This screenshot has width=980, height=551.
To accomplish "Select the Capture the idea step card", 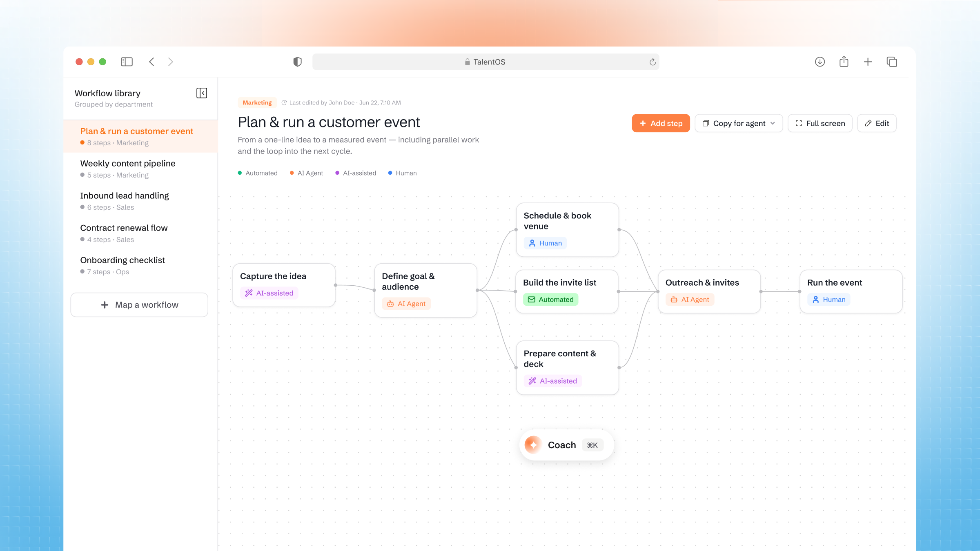I will pos(284,285).
